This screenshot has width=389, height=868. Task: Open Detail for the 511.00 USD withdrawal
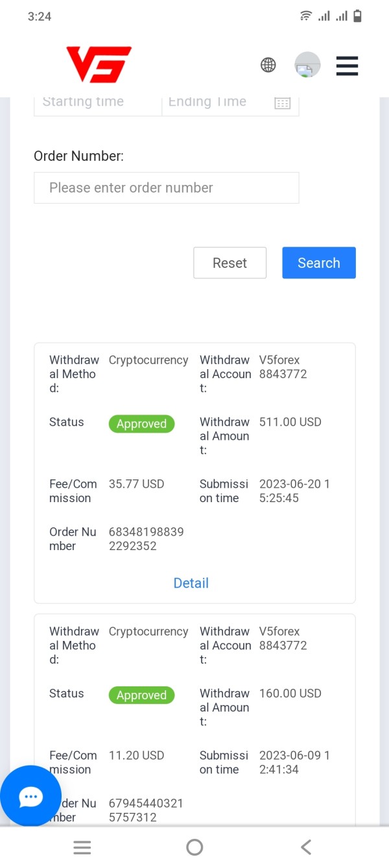point(191,583)
